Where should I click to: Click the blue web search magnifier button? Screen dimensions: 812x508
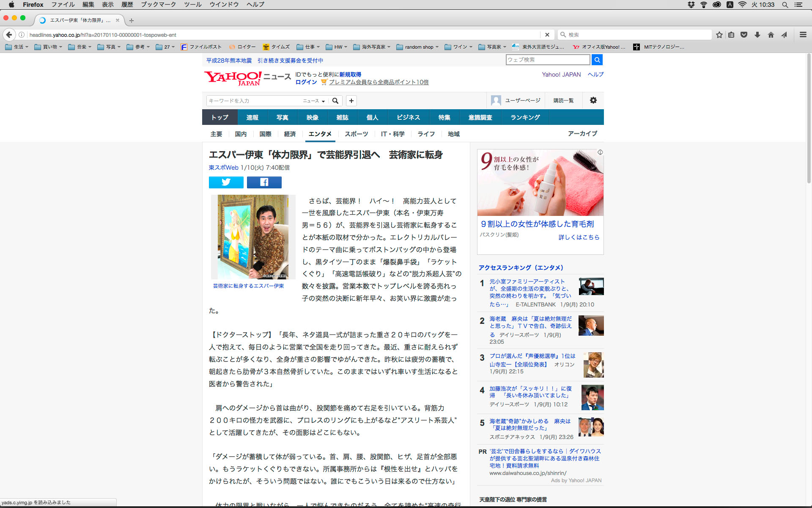pyautogui.click(x=597, y=60)
